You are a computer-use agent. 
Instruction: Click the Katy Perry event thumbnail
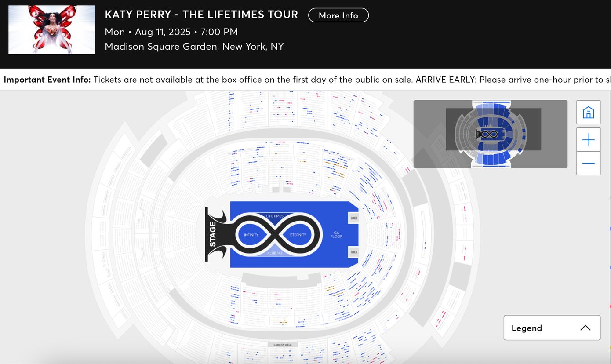coord(51,29)
